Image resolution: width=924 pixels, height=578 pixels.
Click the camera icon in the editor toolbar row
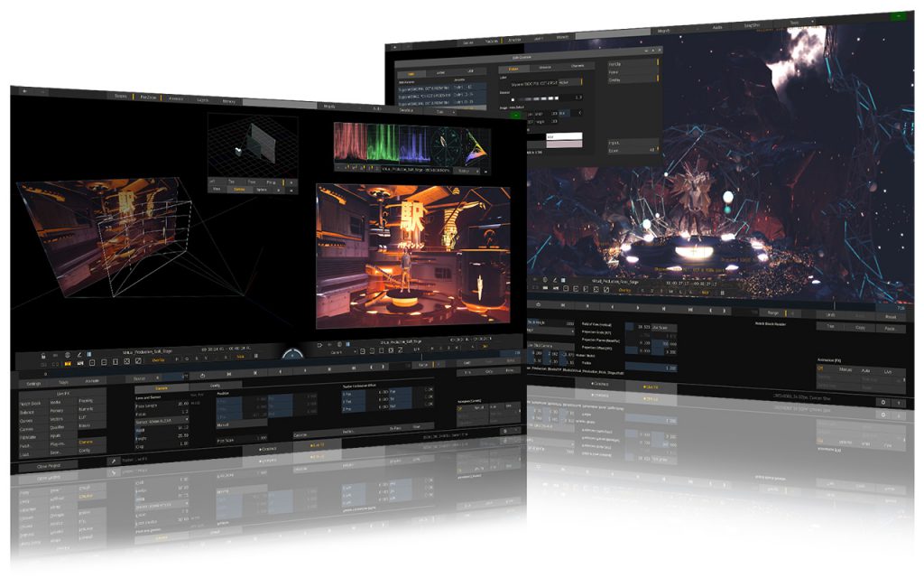click(x=80, y=364)
